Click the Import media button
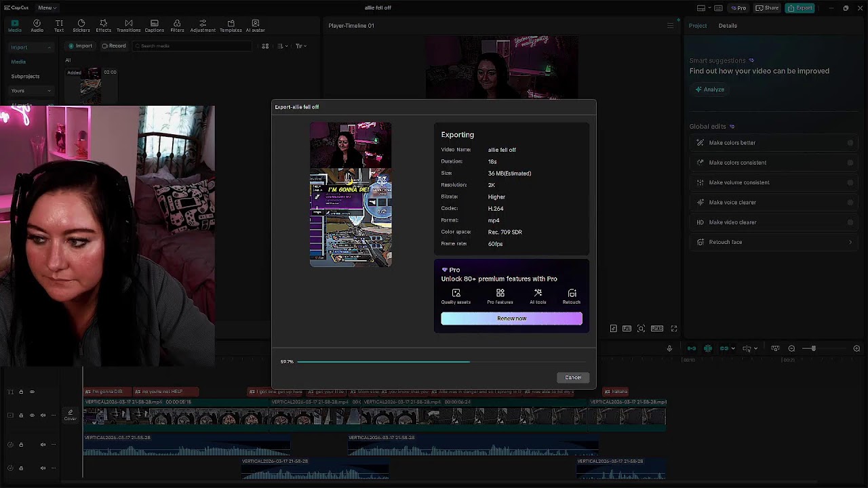The height and width of the screenshot is (488, 868). pyautogui.click(x=80, y=46)
